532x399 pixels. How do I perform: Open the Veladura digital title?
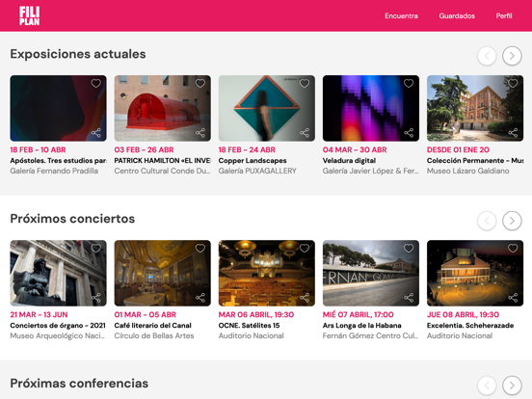coord(349,161)
